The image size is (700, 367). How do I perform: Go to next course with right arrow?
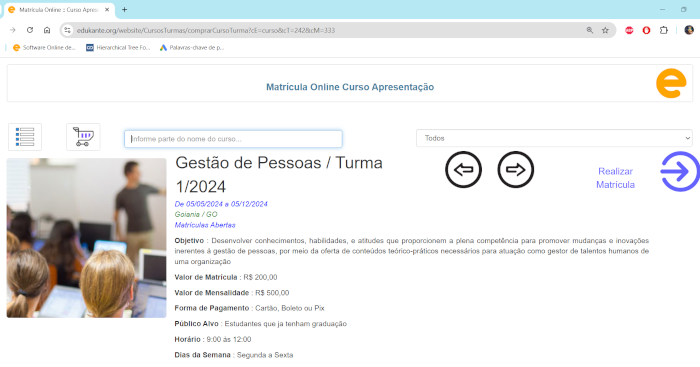coord(516,170)
